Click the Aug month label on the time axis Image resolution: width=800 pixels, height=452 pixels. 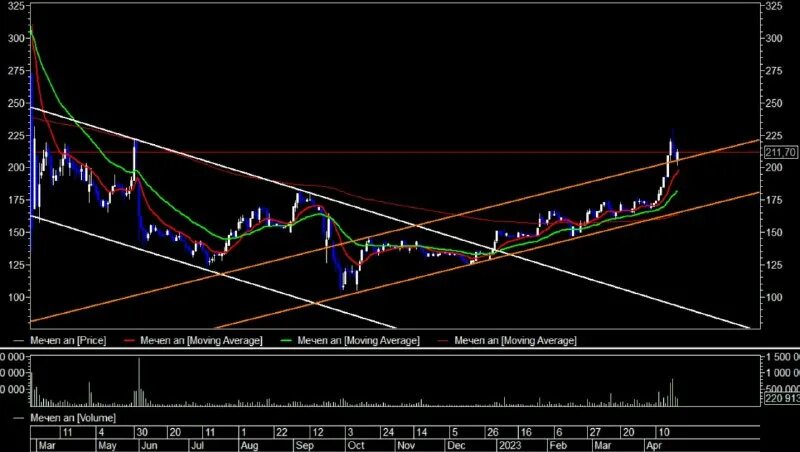249,445
